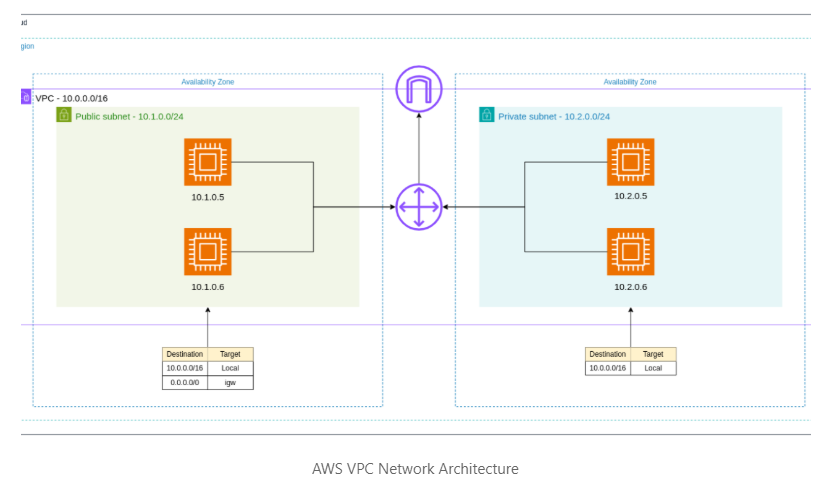
Task: Select the VPC - 10.0.0.0/16 label
Action: point(71,98)
